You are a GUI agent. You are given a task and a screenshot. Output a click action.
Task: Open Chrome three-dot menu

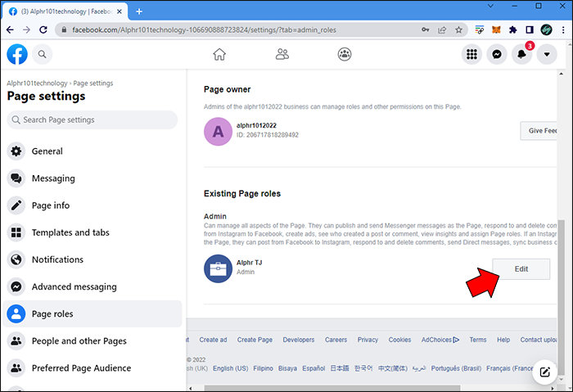pyautogui.click(x=563, y=30)
